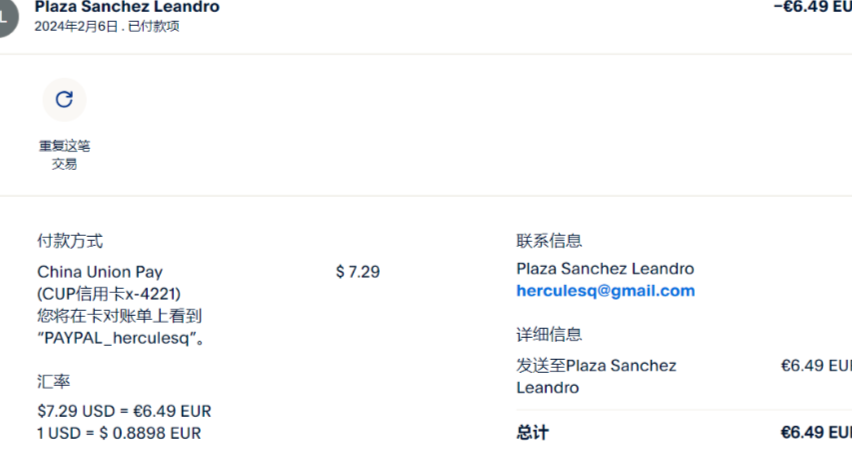Click the 联系信息 section heading
The height and width of the screenshot is (450, 852).
(x=549, y=241)
